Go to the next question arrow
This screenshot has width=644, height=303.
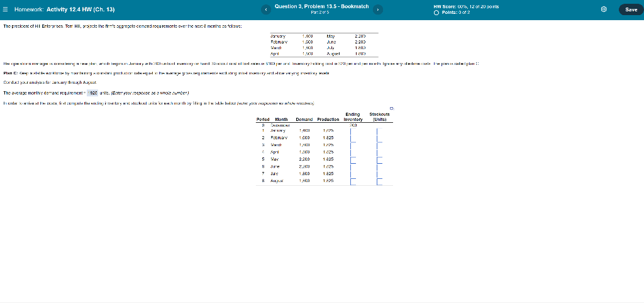coord(378,9)
